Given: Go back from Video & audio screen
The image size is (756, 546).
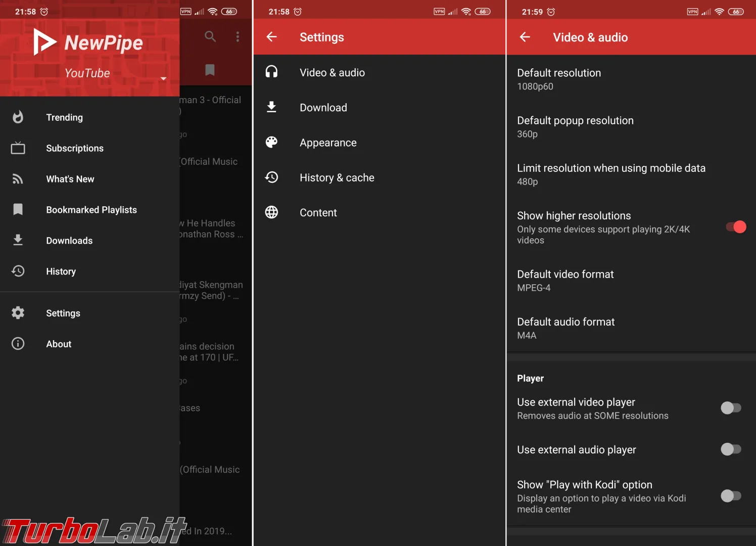Looking at the screenshot, I should click(525, 37).
